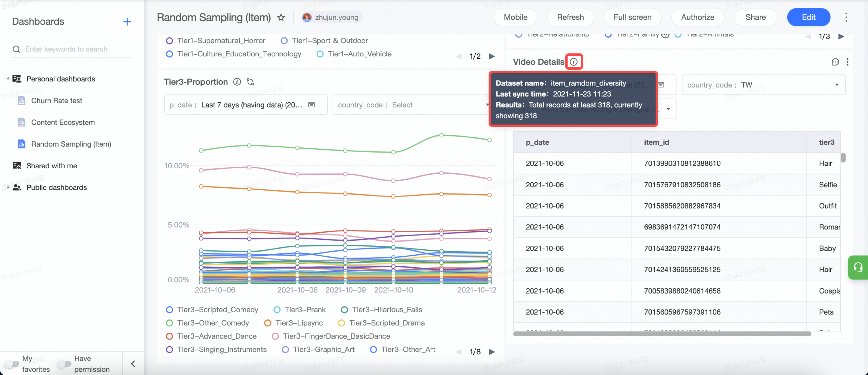
Task: Click the Refresh button
Action: tap(570, 17)
